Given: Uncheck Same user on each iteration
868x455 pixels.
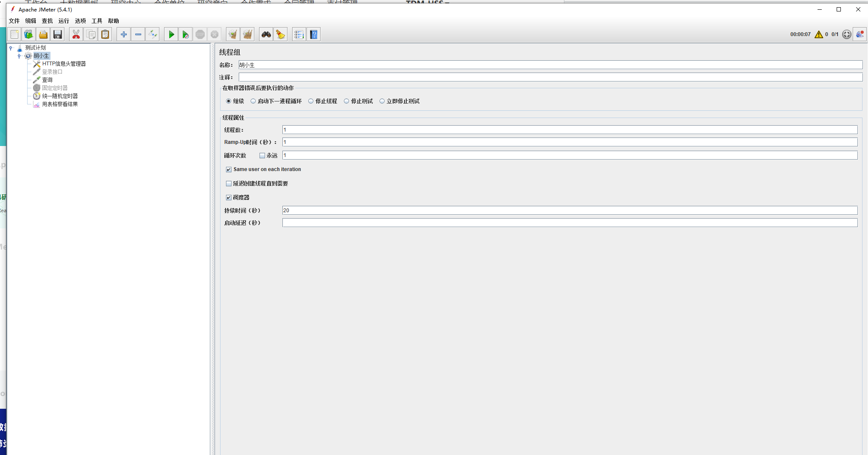Looking at the screenshot, I should click(x=229, y=169).
